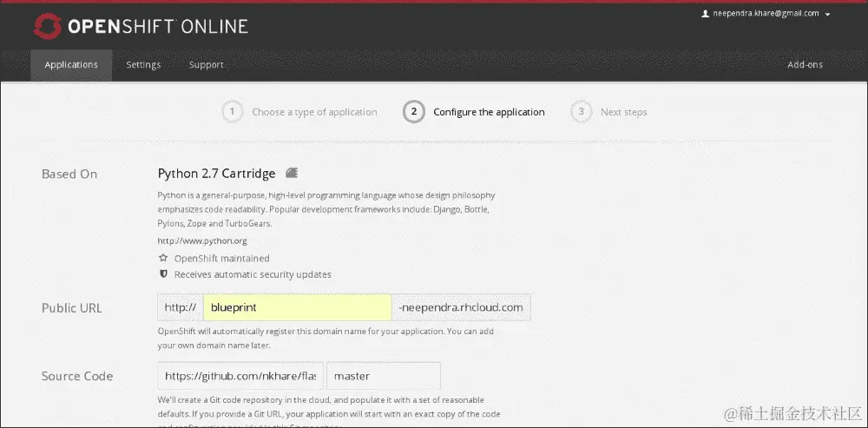Click the Next steps label

(624, 112)
